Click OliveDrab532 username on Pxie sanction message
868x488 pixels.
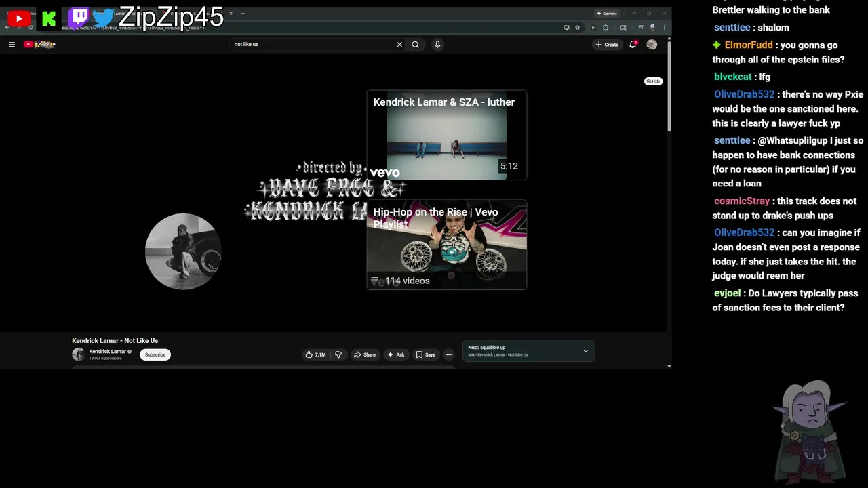[x=744, y=94]
